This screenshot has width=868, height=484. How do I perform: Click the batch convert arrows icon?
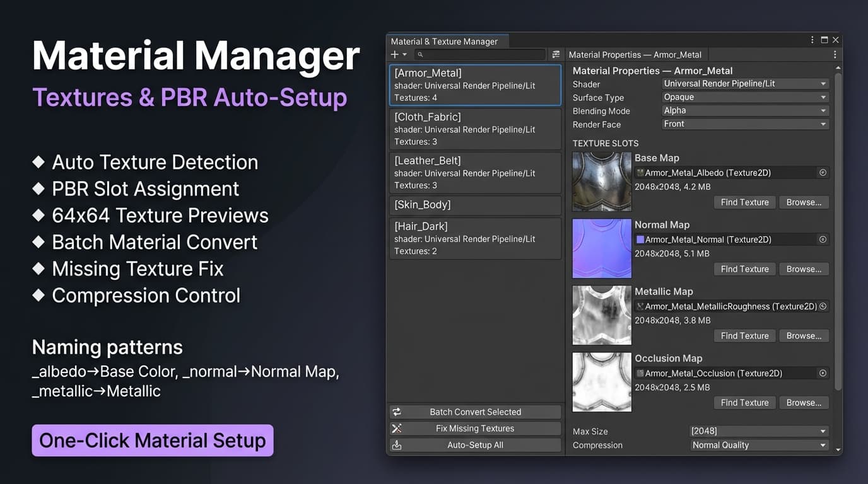coord(397,412)
